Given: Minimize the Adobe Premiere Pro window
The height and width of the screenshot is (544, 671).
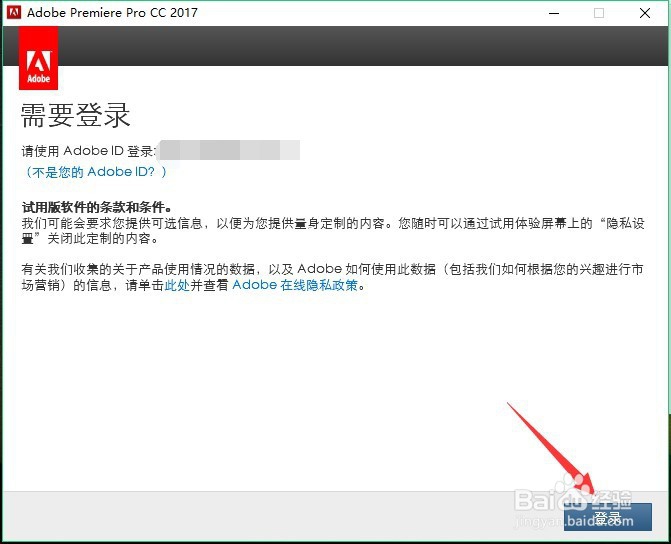Looking at the screenshot, I should pos(554,13).
